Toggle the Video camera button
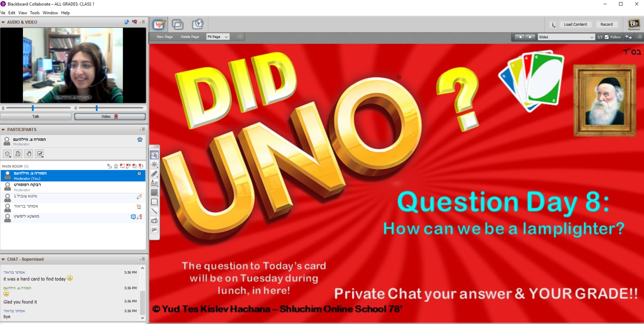 coord(110,116)
